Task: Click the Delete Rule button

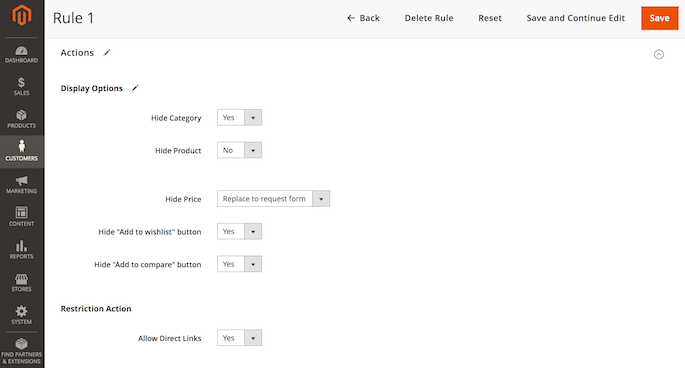Action: pos(429,18)
